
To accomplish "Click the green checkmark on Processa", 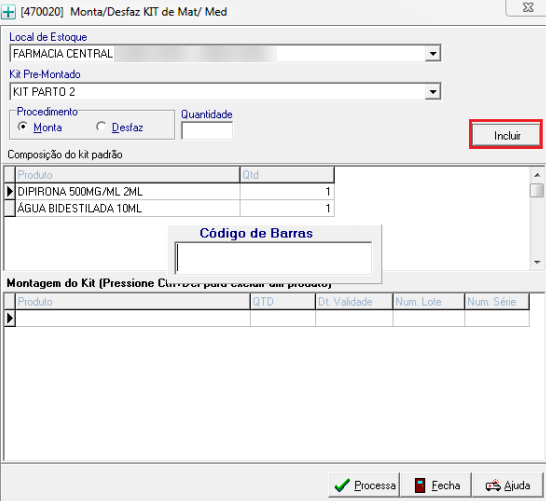I will [x=342, y=485].
